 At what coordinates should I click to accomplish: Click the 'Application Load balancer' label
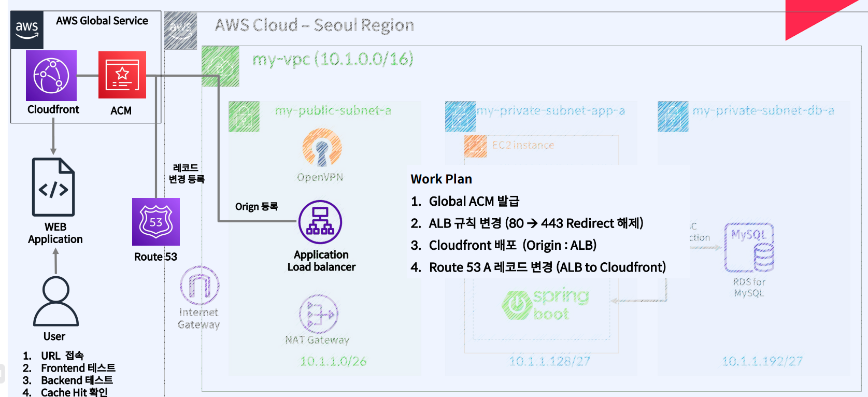point(321,261)
